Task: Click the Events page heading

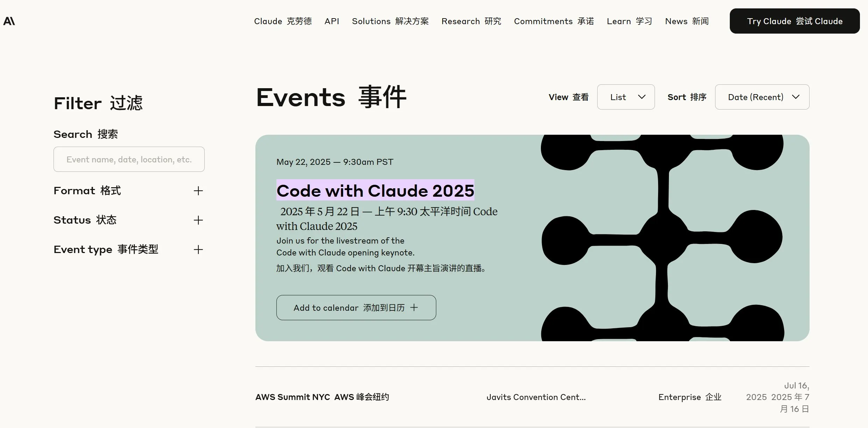Action: [331, 97]
